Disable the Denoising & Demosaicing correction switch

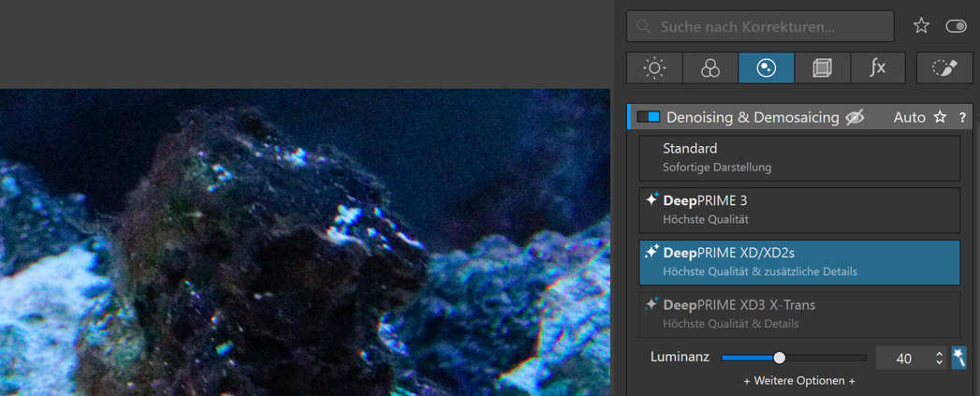[648, 117]
